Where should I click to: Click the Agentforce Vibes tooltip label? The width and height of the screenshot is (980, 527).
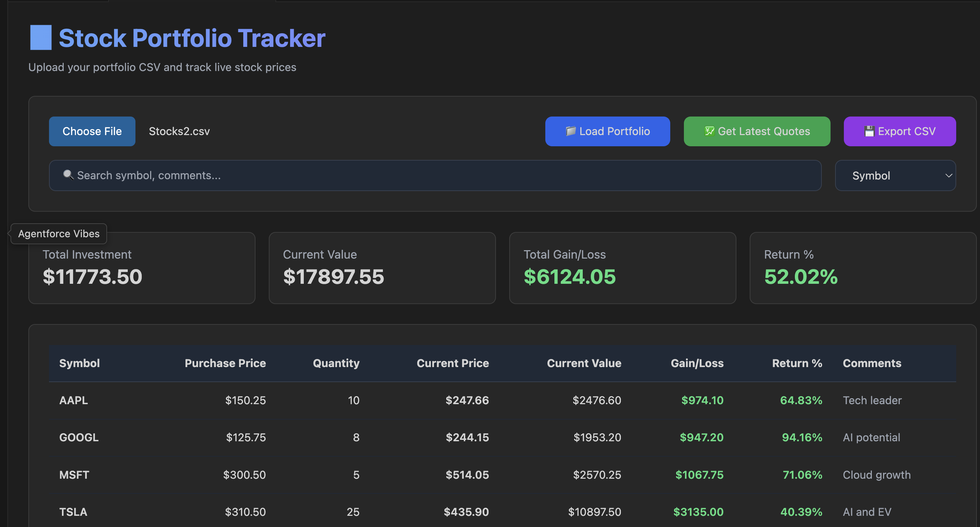click(x=59, y=233)
